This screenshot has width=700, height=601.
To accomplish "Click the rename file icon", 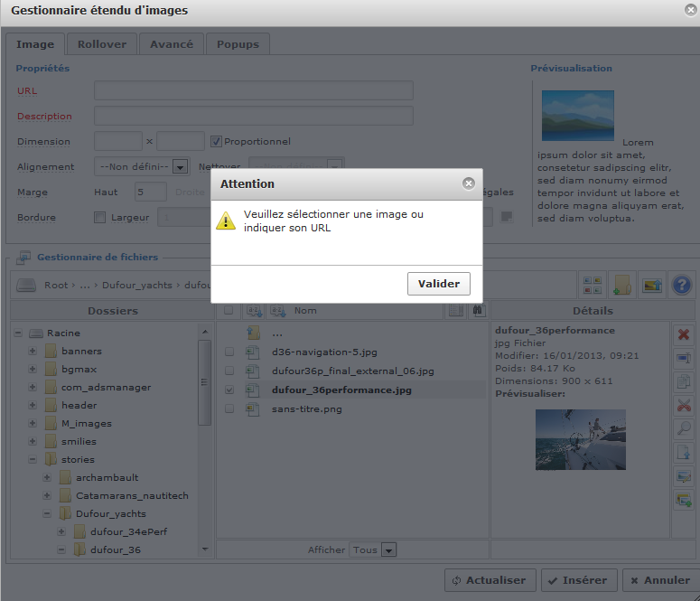I will tap(684, 358).
